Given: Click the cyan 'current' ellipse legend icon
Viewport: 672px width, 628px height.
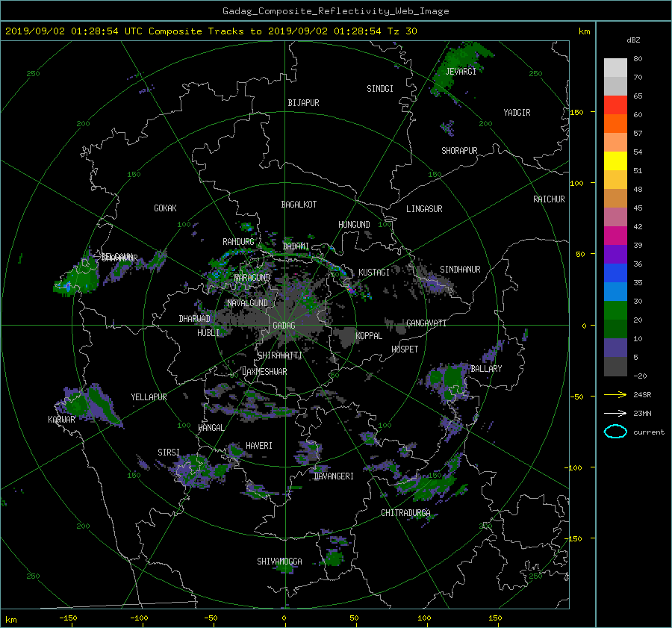Looking at the screenshot, I should (615, 432).
